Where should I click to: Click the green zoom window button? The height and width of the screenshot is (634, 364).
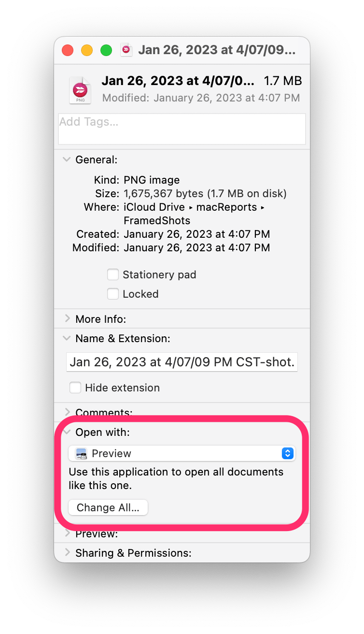pyautogui.click(x=106, y=50)
